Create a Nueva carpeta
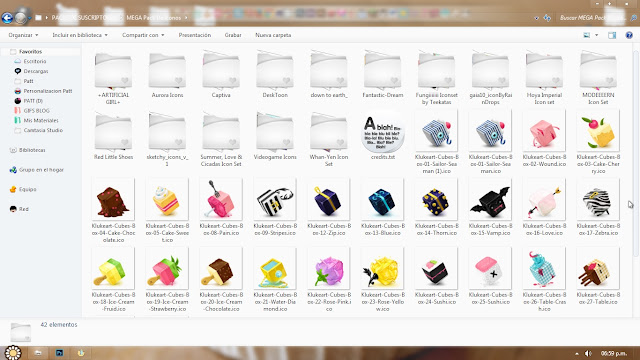Image resolution: width=640 pixels, height=360 pixels. 273,35
